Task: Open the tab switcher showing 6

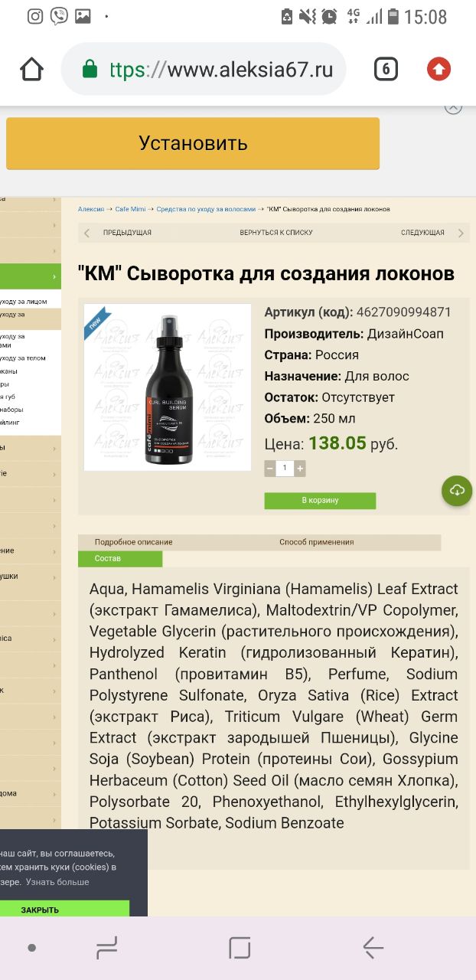Action: (386, 70)
